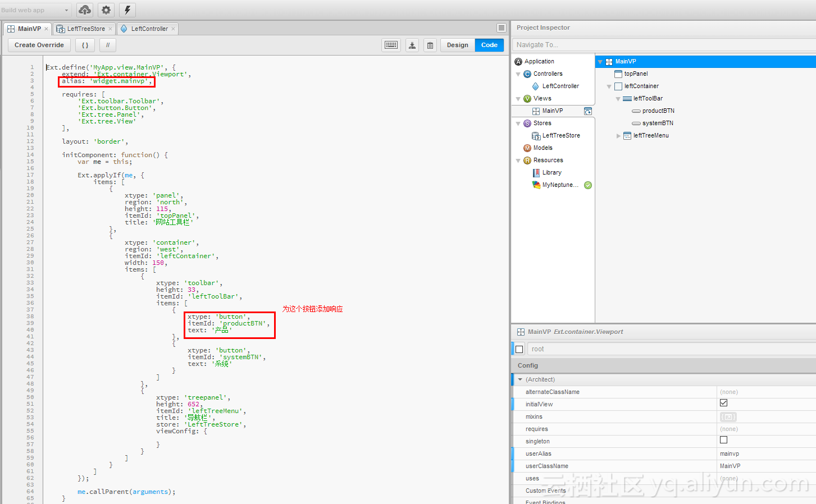Image resolution: width=816 pixels, height=504 pixels.
Task: Open the Build web app dropdown
Action: tap(35, 10)
